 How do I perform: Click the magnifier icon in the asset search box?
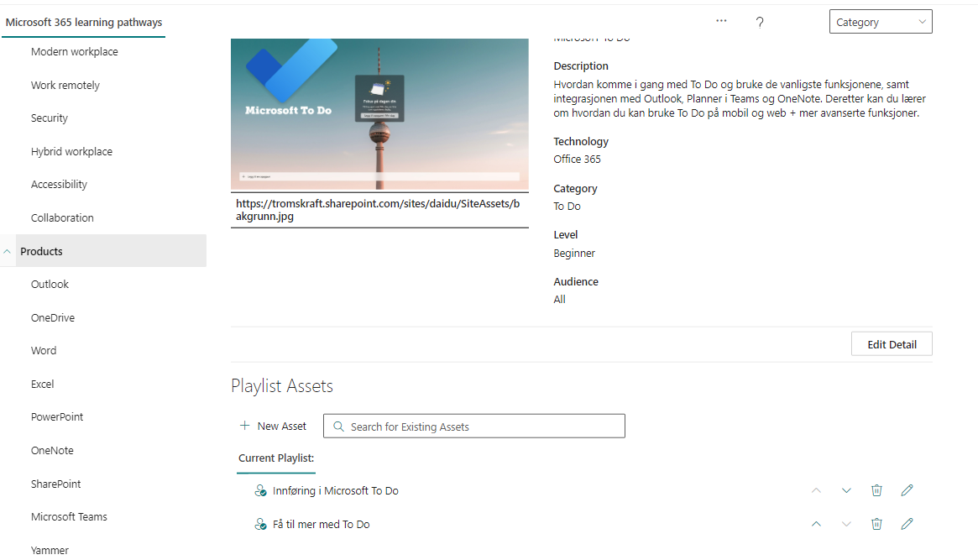click(338, 426)
